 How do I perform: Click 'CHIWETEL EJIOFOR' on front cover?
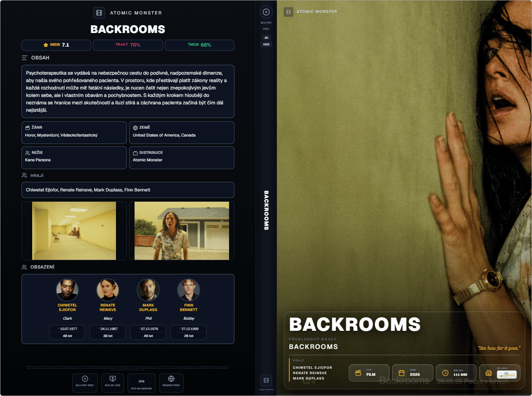(x=312, y=368)
